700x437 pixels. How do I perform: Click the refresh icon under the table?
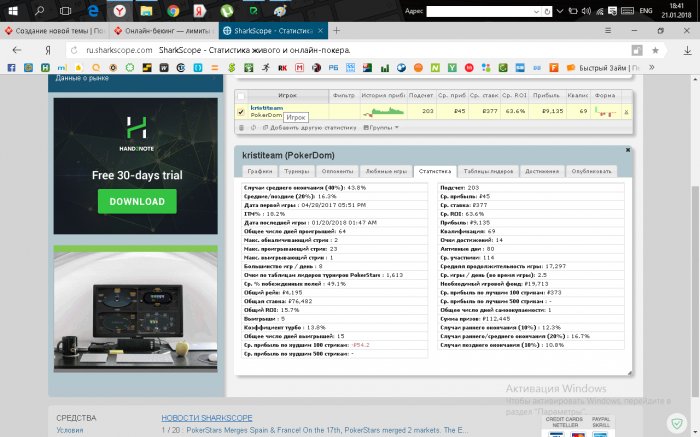coord(253,128)
